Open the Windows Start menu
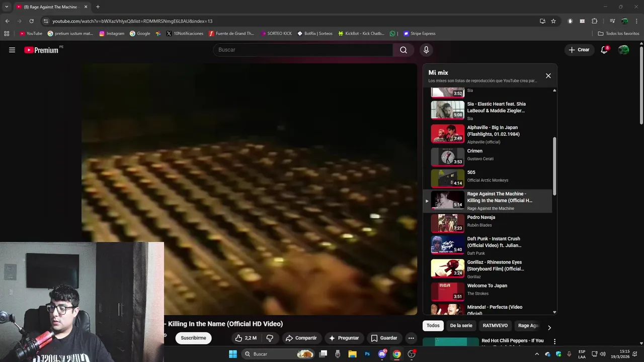The height and width of the screenshot is (362, 644). point(233,354)
